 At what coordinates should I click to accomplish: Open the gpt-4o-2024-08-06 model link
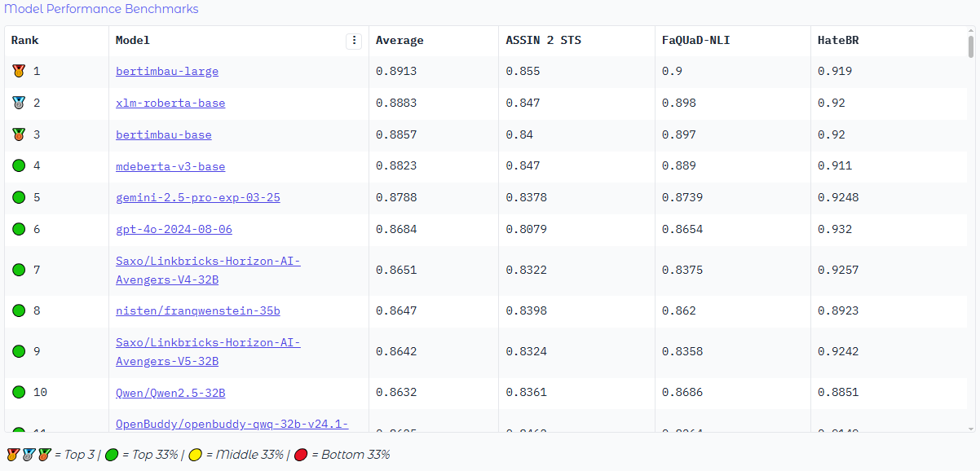pyautogui.click(x=174, y=229)
